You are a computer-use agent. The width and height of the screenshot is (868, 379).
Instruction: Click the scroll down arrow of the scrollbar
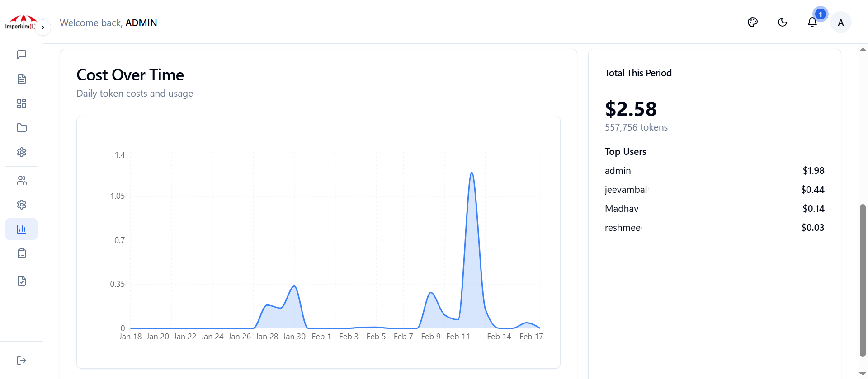click(863, 374)
